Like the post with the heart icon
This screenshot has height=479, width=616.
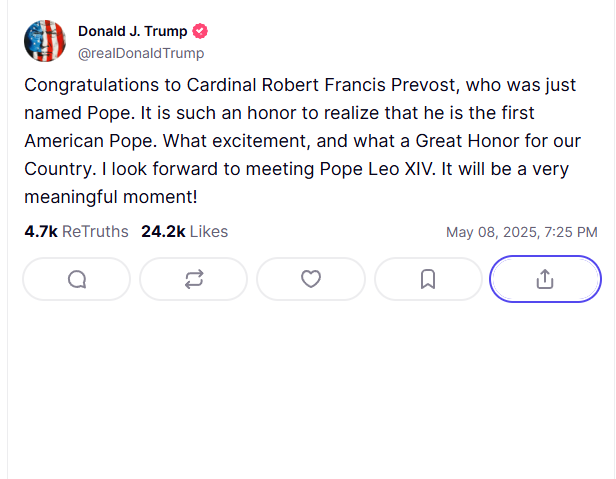[x=310, y=279]
